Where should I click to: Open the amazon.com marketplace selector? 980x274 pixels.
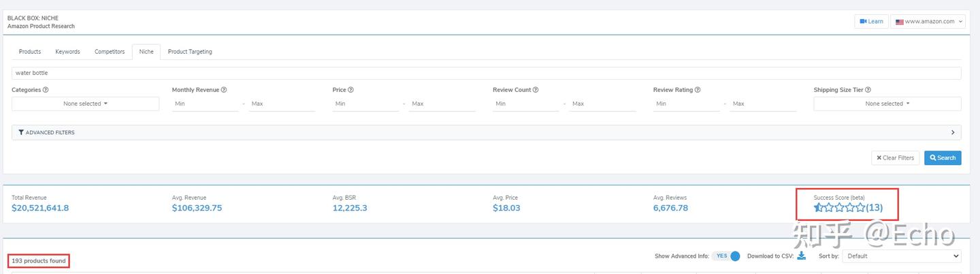coord(929,21)
